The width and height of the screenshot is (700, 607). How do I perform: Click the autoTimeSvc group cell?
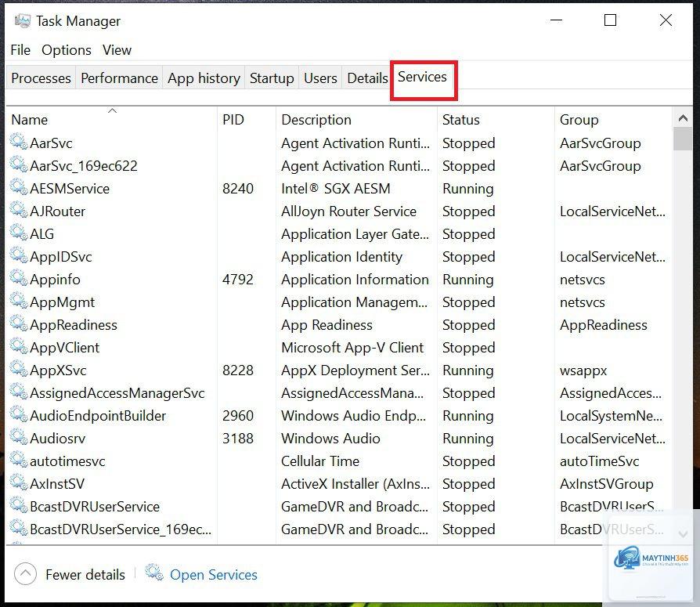600,462
